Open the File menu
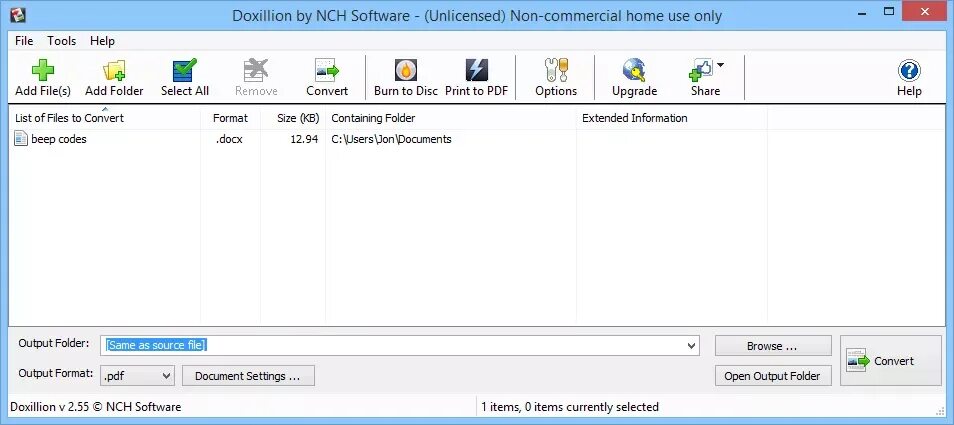954x425 pixels. (x=24, y=41)
